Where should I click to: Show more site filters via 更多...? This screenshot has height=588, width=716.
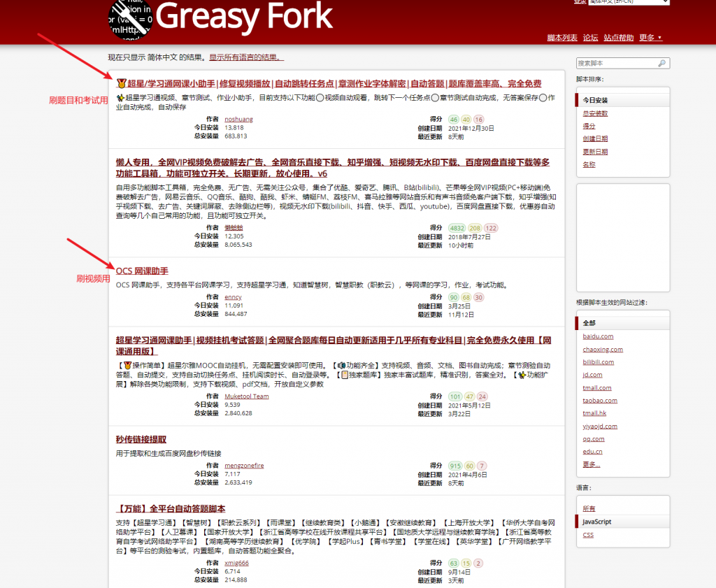pos(592,464)
